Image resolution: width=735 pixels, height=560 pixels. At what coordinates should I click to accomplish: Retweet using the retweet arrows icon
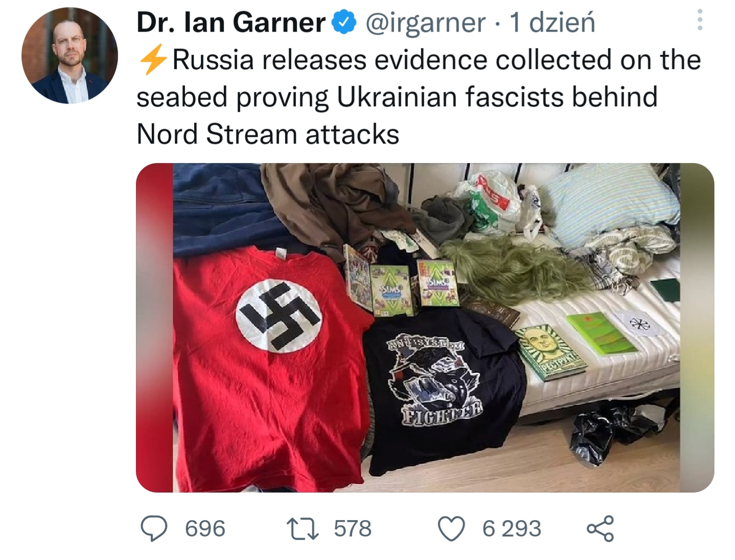pos(303,529)
